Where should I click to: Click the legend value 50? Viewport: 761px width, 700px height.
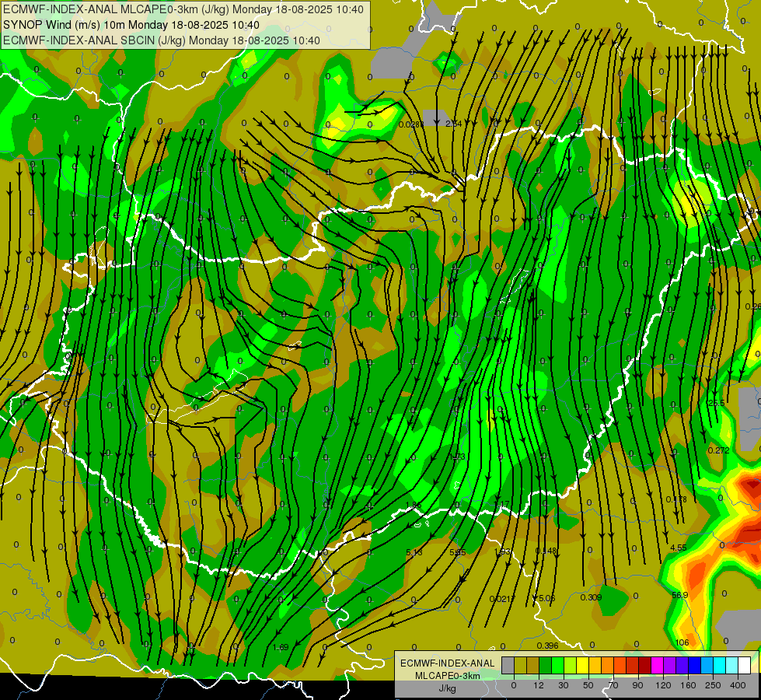coord(588,685)
